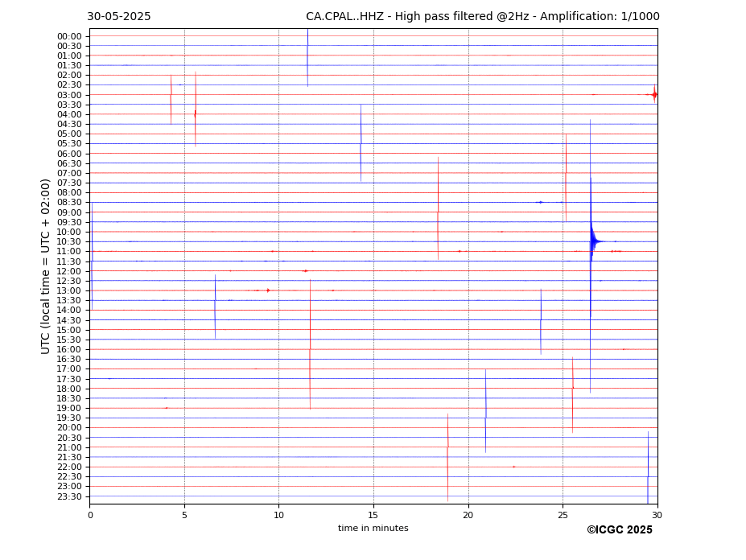Click the x-axis tick label 0

[90, 515]
